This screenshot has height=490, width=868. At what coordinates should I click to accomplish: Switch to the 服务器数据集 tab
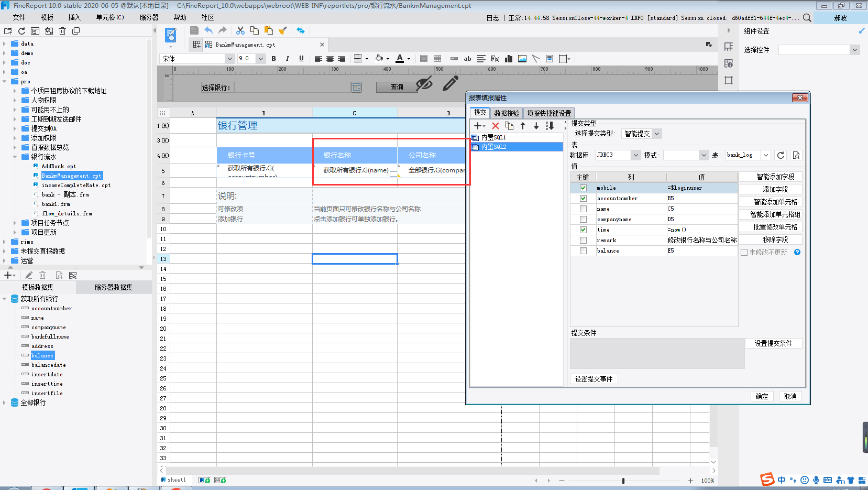114,287
